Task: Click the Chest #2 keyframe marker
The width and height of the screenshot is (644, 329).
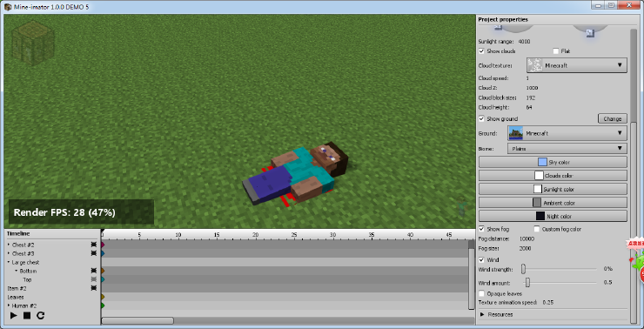Action: (103, 245)
